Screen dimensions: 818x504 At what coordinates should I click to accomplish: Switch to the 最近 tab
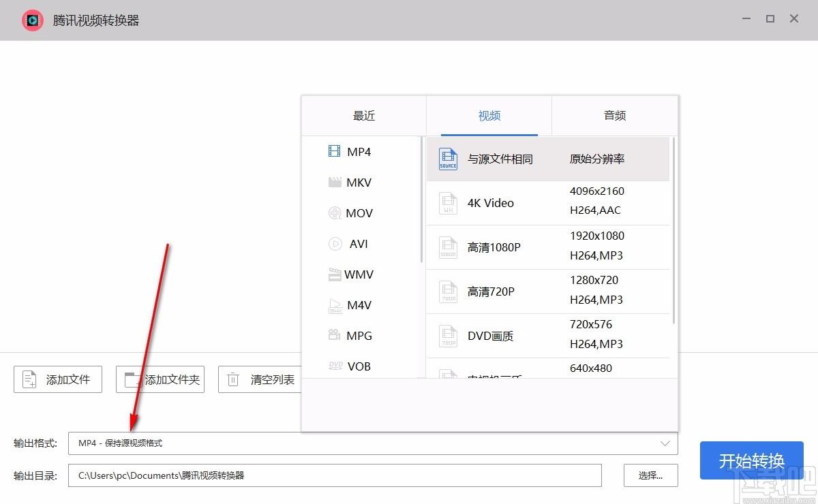point(364,116)
